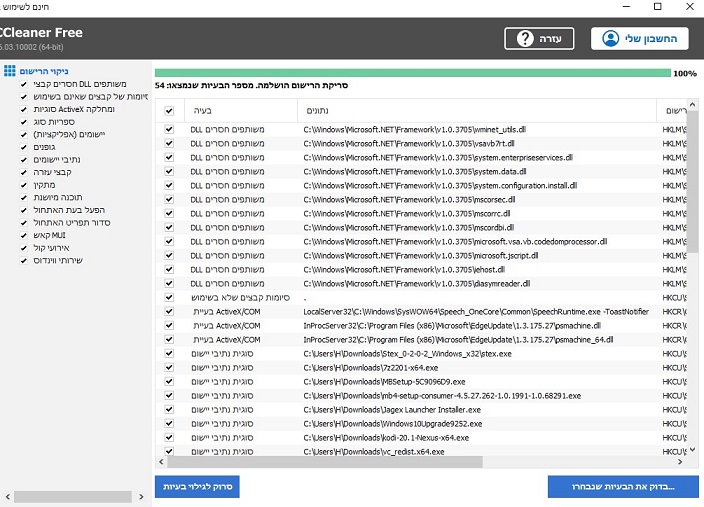Image resolution: width=704 pixels, height=507 pixels.
Task: Select the system.enterpriseservices.dll path text
Action: coord(438,158)
